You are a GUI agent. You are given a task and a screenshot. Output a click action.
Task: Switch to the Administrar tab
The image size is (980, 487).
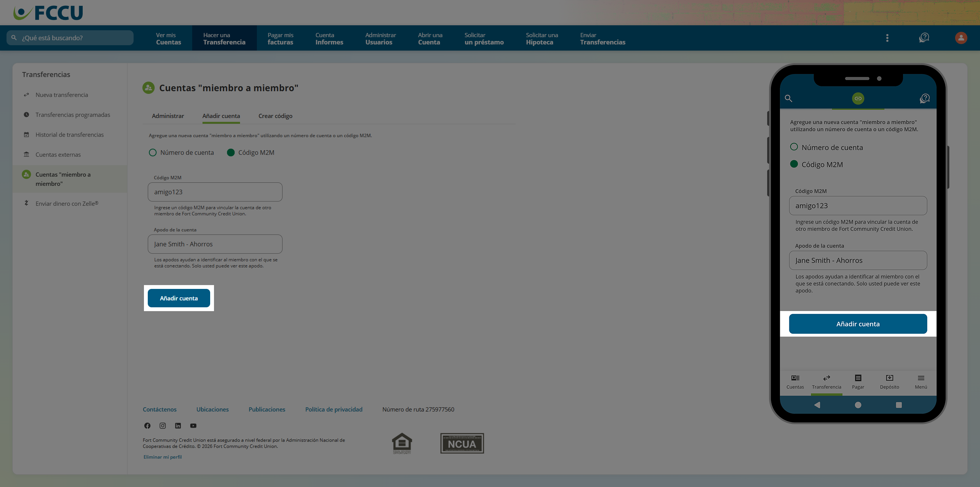(168, 116)
